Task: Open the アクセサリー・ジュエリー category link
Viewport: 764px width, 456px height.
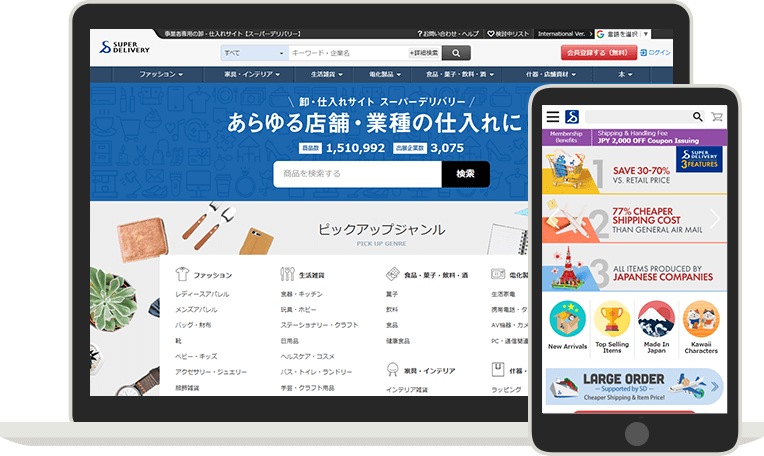Action: tap(211, 372)
